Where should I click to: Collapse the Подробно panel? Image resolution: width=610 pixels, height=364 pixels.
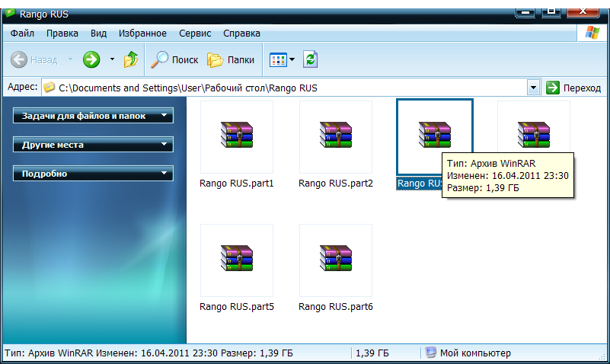coord(93,174)
